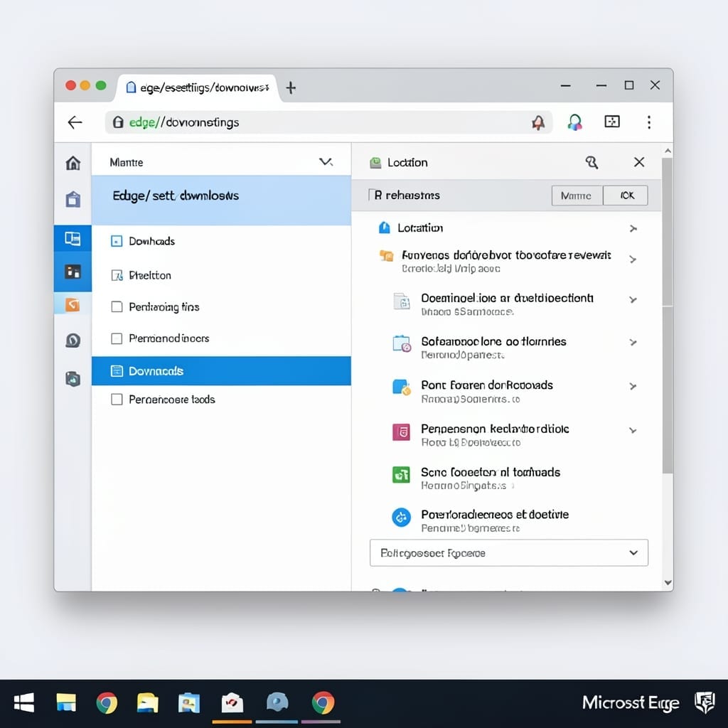Open the three-dot browser menu
The width and height of the screenshot is (728, 728).
click(x=649, y=122)
